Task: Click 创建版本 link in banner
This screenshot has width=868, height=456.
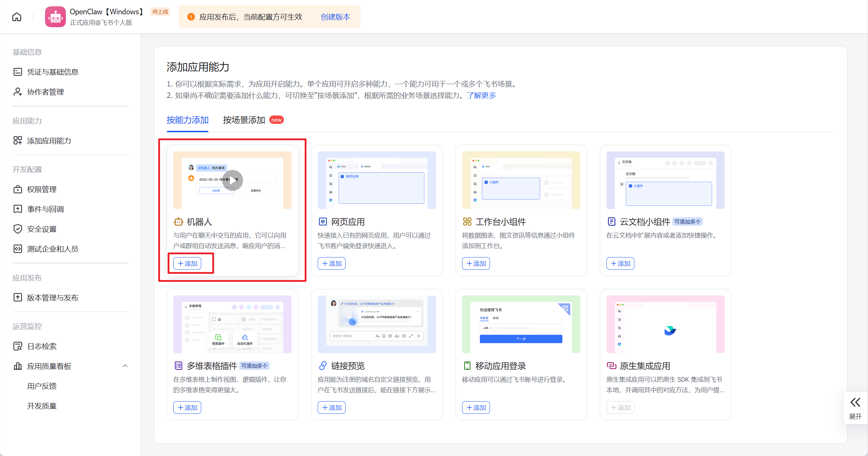Action: (335, 17)
